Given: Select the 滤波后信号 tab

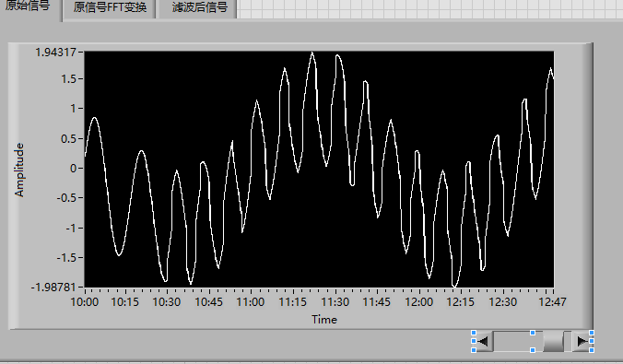Looking at the screenshot, I should (x=197, y=8).
